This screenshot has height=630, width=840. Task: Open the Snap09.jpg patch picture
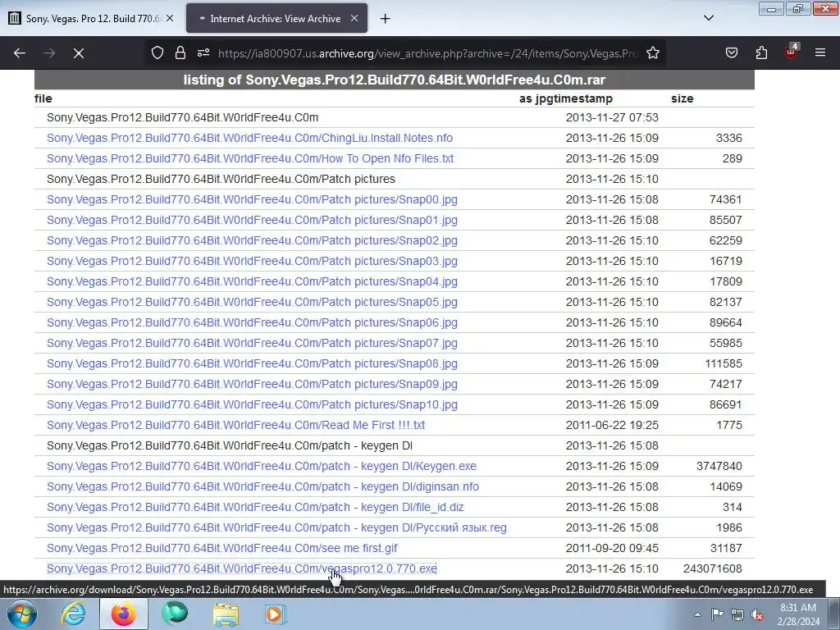tap(252, 384)
